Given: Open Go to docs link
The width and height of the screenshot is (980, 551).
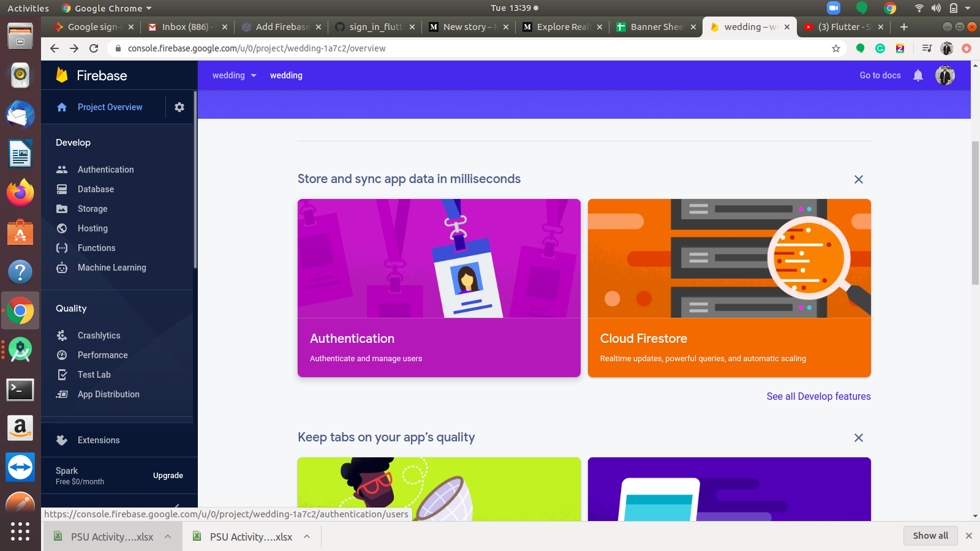Looking at the screenshot, I should tap(880, 75).
